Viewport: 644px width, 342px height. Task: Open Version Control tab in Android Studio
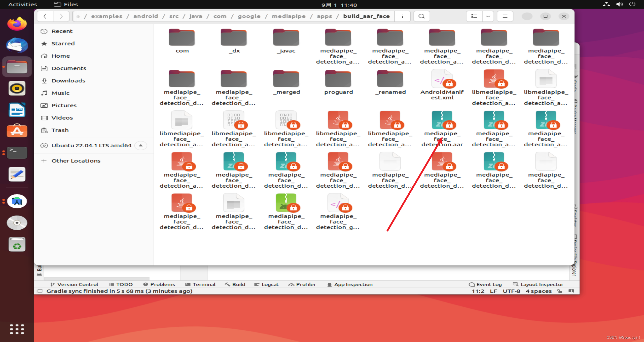[74, 284]
